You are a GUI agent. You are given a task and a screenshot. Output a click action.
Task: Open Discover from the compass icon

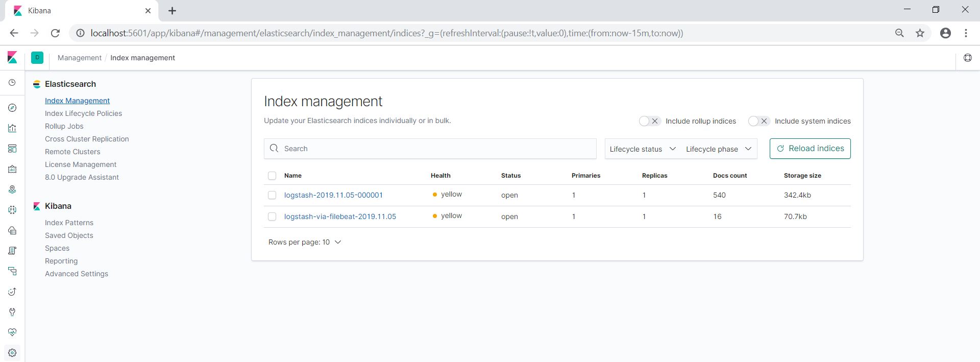pyautogui.click(x=12, y=108)
